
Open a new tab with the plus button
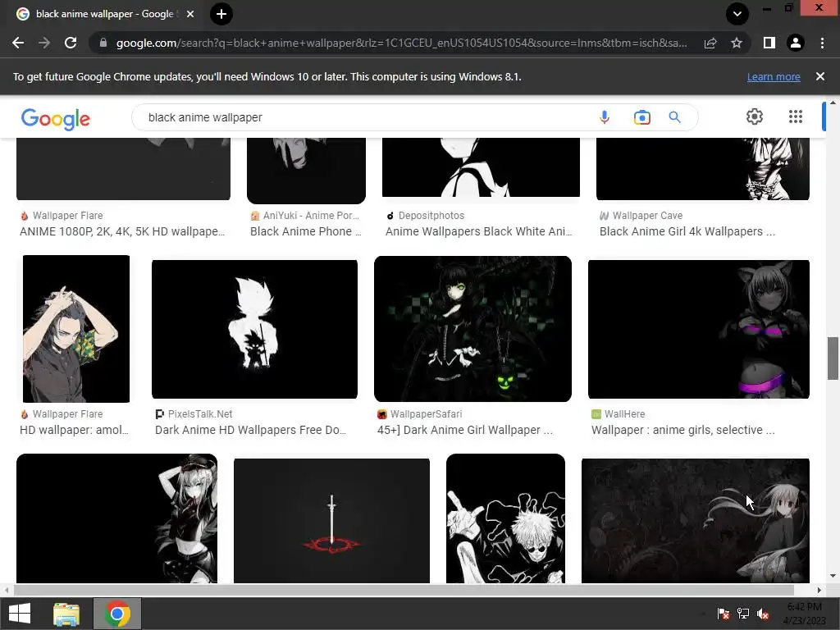coord(221,14)
